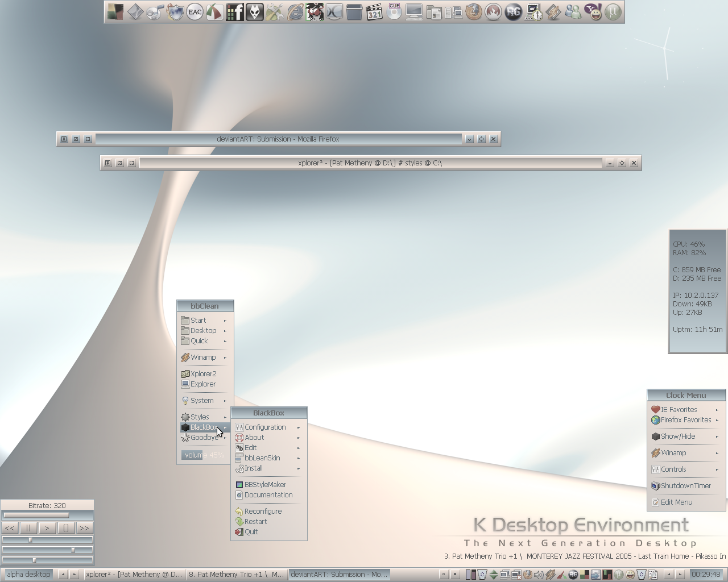Viewport: 728px width, 582px height.
Task: Stop playback with the [] button
Action: pyautogui.click(x=66, y=528)
